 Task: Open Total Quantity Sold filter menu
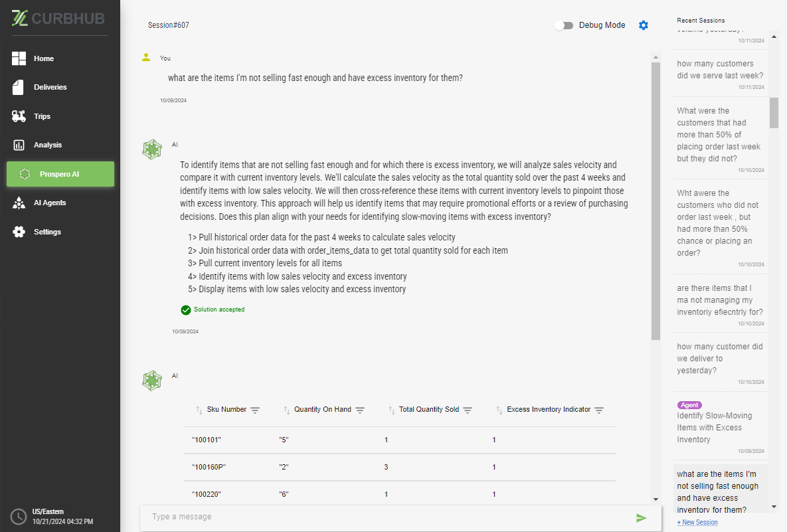pos(468,410)
